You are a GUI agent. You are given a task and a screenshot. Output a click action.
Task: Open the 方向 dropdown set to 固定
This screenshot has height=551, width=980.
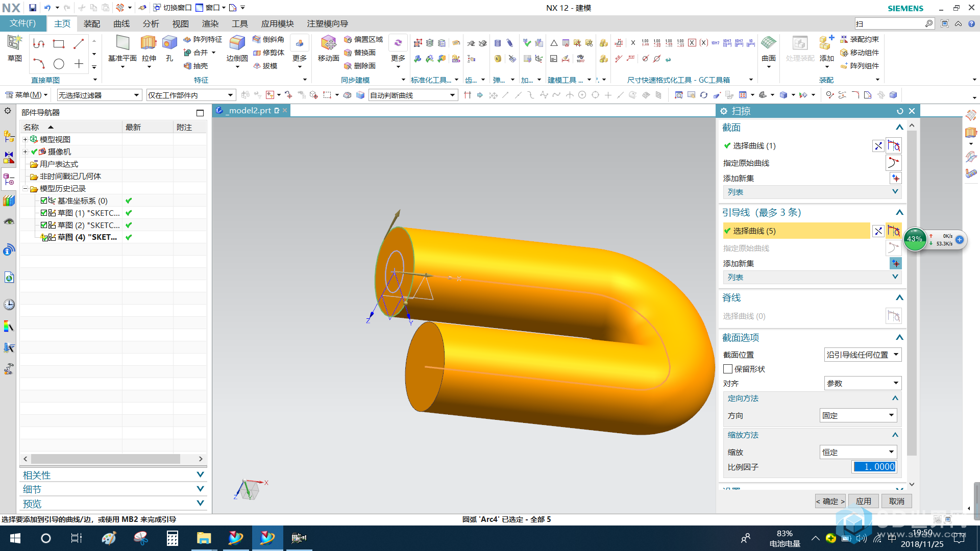pyautogui.click(x=858, y=415)
